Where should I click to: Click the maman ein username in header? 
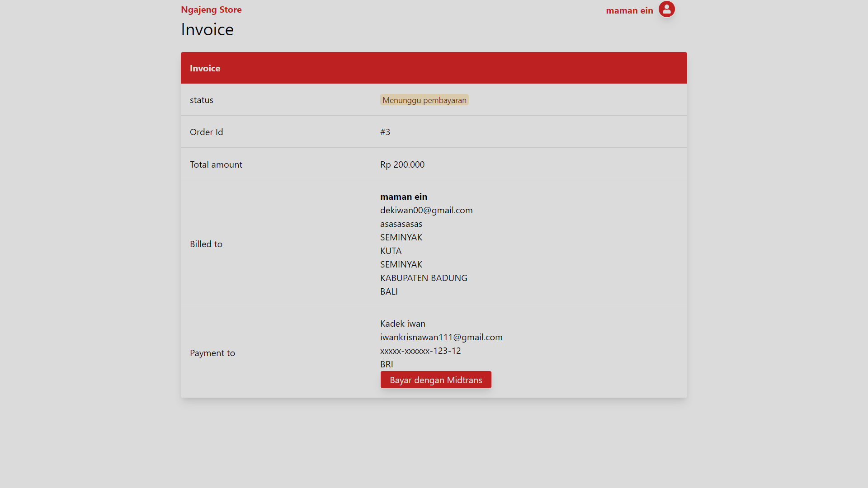coord(629,10)
